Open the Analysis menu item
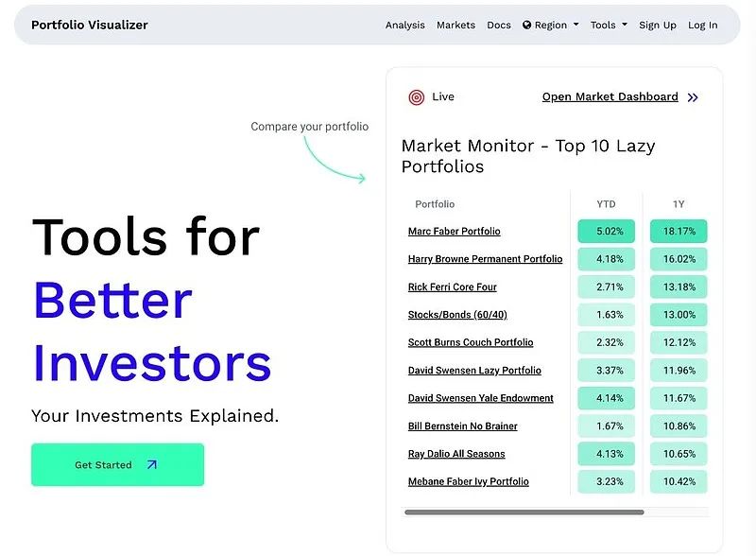The image size is (756, 556). (405, 26)
